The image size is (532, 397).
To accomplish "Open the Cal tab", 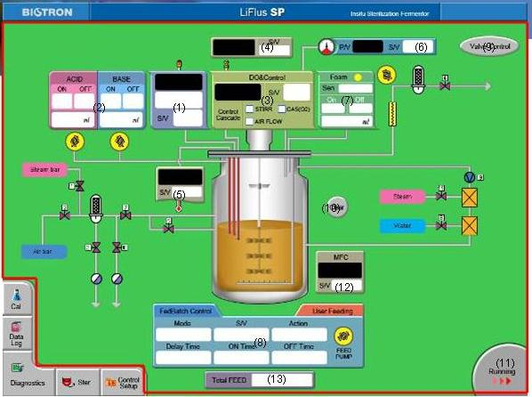I will 16,299.
